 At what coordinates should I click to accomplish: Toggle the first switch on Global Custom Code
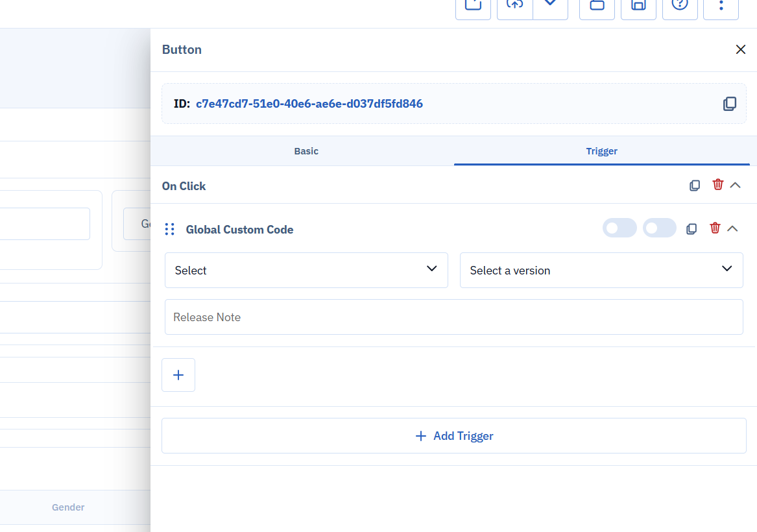[x=619, y=228]
